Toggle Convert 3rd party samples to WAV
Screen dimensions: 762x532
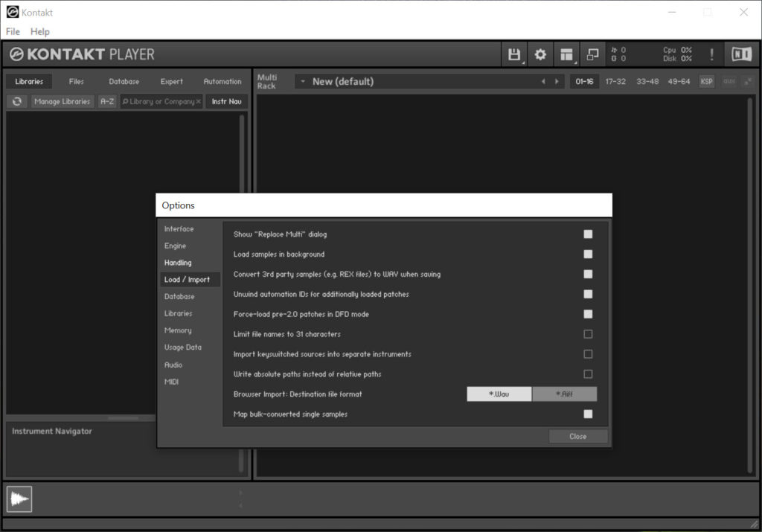point(588,274)
